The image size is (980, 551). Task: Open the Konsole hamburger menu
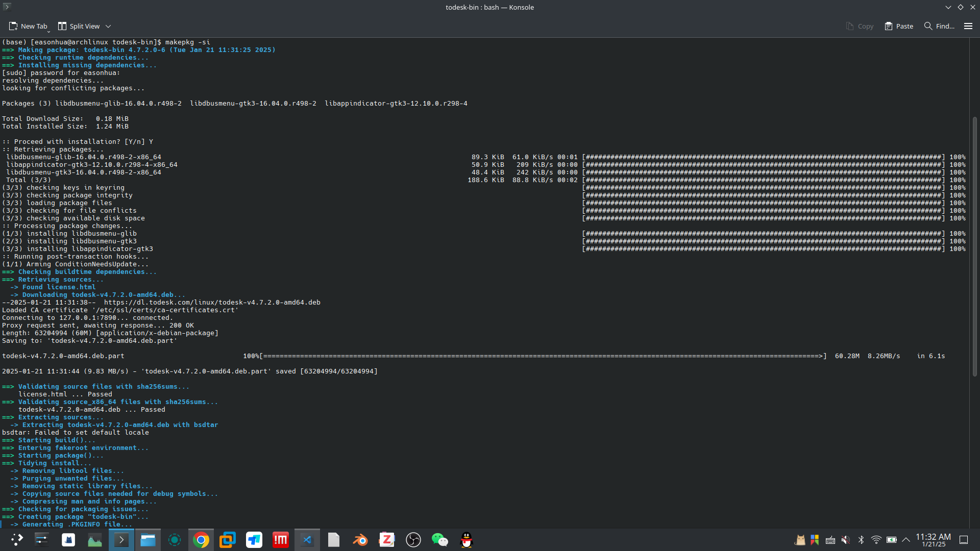point(968,26)
